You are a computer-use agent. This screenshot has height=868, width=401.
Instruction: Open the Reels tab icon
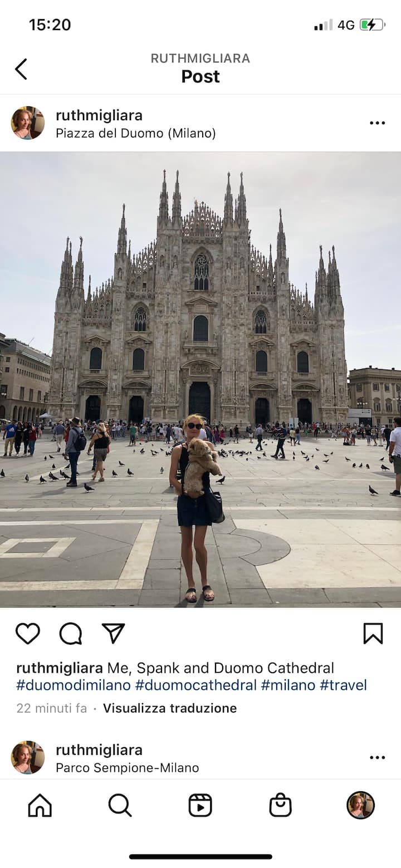coord(200,805)
